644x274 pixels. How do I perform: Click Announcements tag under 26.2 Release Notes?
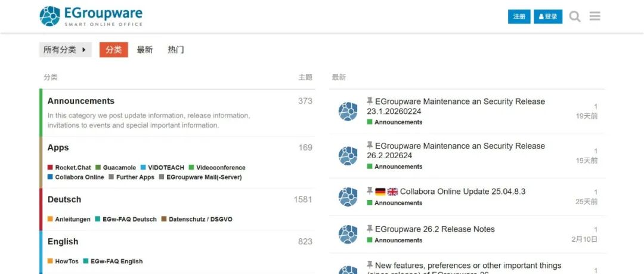pyautogui.click(x=395, y=240)
